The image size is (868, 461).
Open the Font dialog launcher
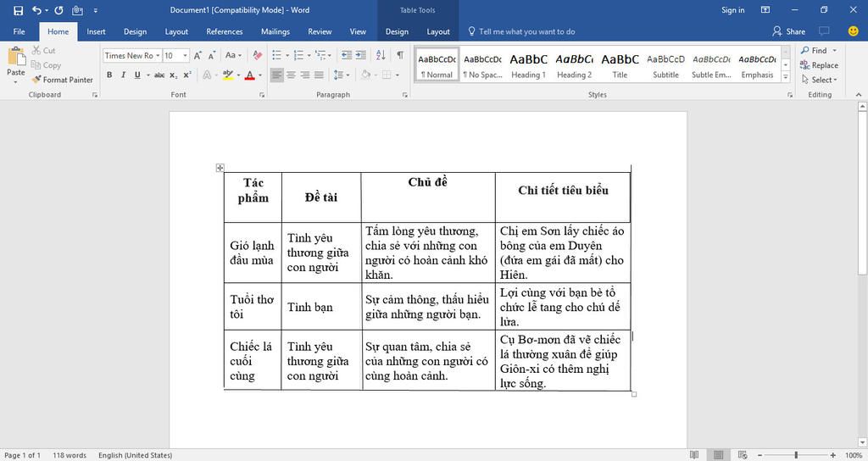click(x=262, y=95)
